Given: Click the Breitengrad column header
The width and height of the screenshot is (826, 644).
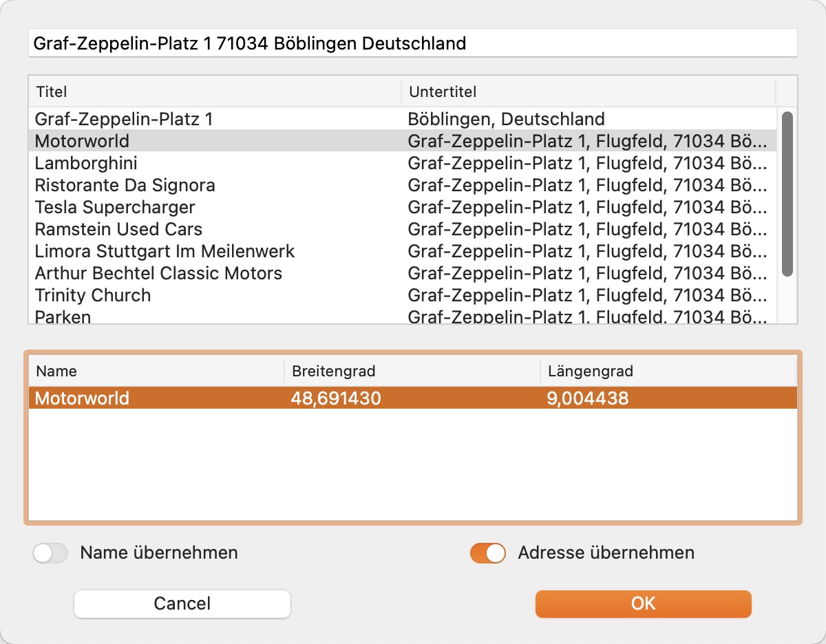Looking at the screenshot, I should coord(412,372).
